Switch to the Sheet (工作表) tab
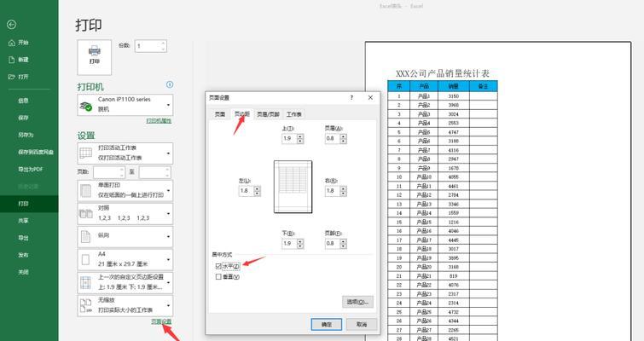Screen dimensions: 644x341 pyautogui.click(x=294, y=113)
